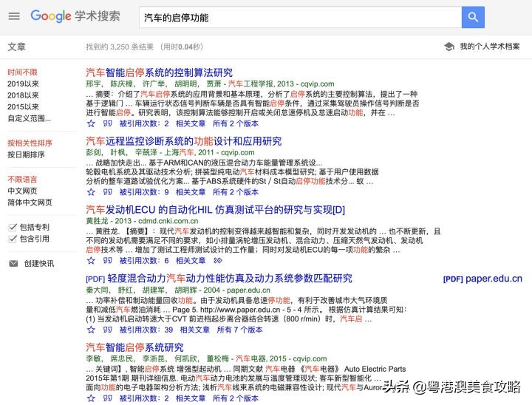Viewport: 532px width, 405px height.
Task: Open title 轻度混合动力汽车动力性能仿真
Action: click(230, 279)
